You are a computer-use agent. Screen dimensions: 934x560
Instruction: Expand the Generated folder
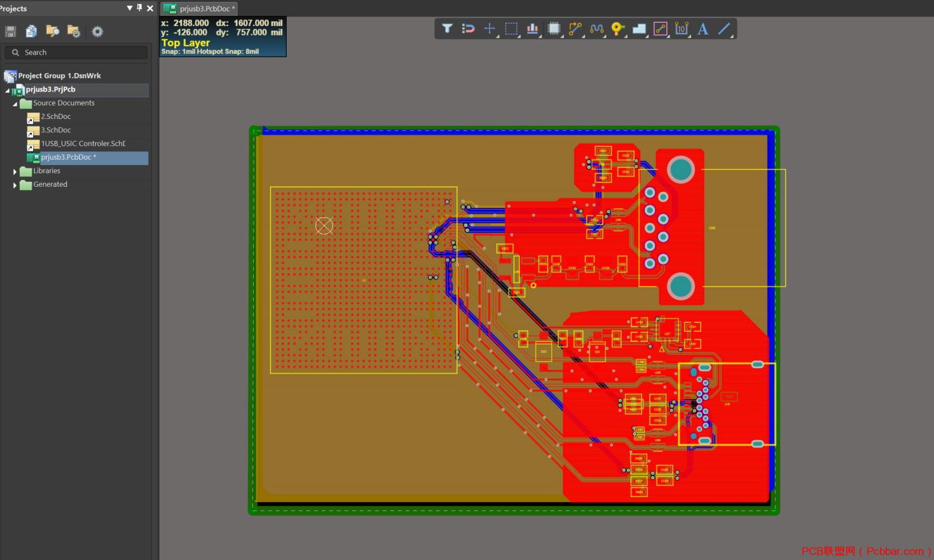coord(15,186)
